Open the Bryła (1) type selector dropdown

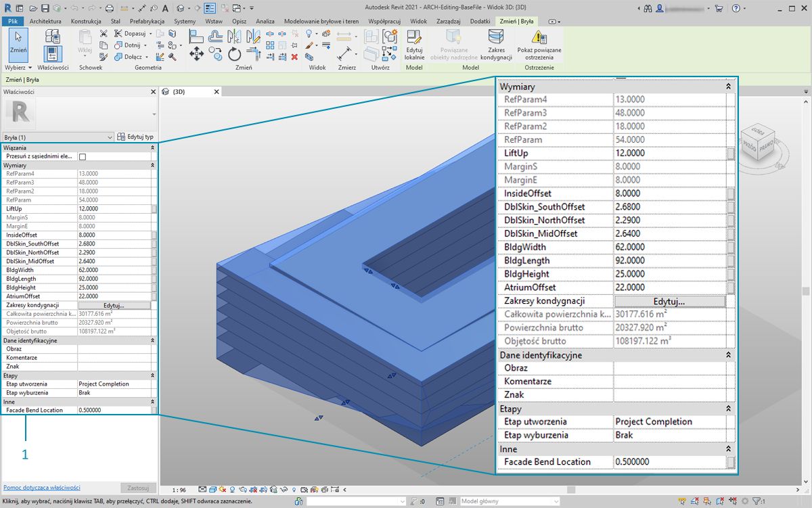tap(58, 137)
